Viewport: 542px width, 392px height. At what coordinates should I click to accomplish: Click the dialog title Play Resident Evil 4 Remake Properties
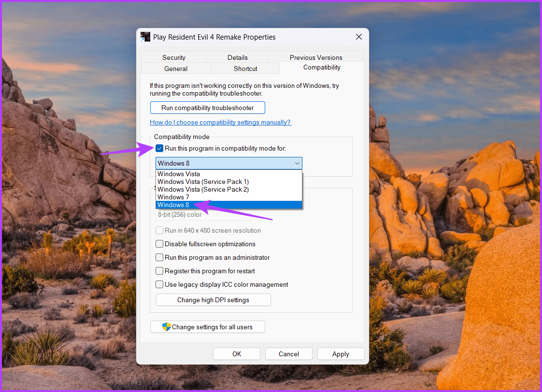[214, 37]
